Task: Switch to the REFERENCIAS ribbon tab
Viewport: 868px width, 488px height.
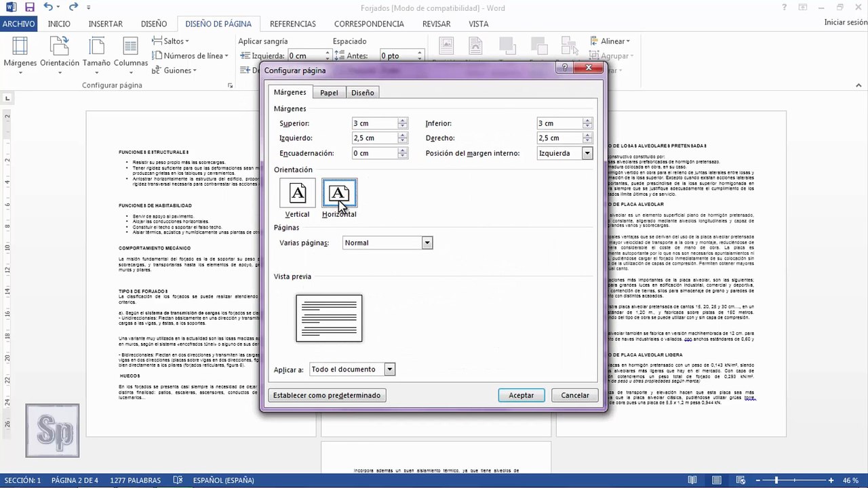Action: click(293, 24)
